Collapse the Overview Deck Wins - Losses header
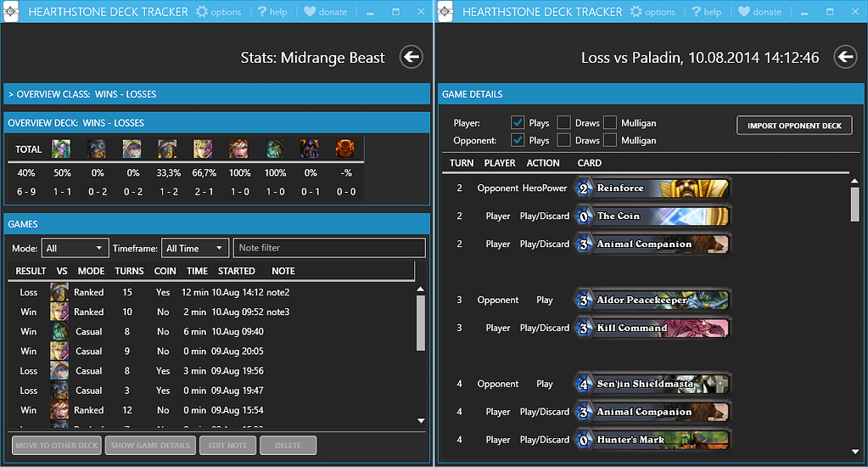 [217, 123]
